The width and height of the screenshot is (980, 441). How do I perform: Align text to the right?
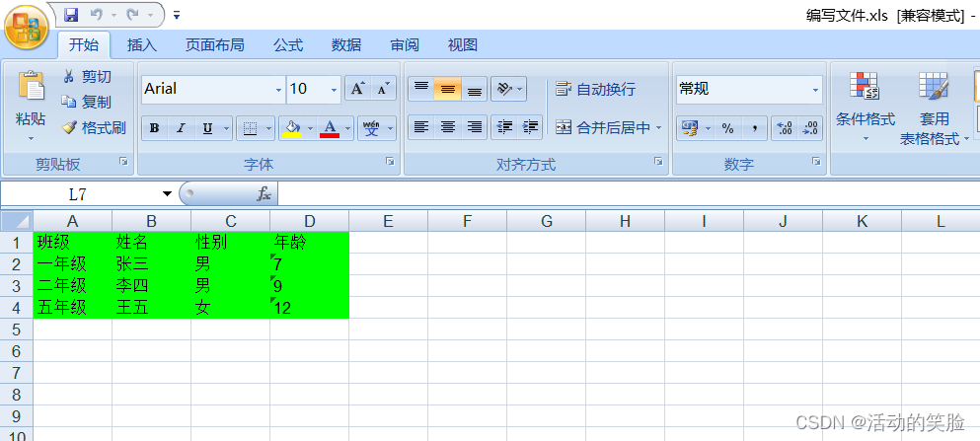pyautogui.click(x=475, y=127)
